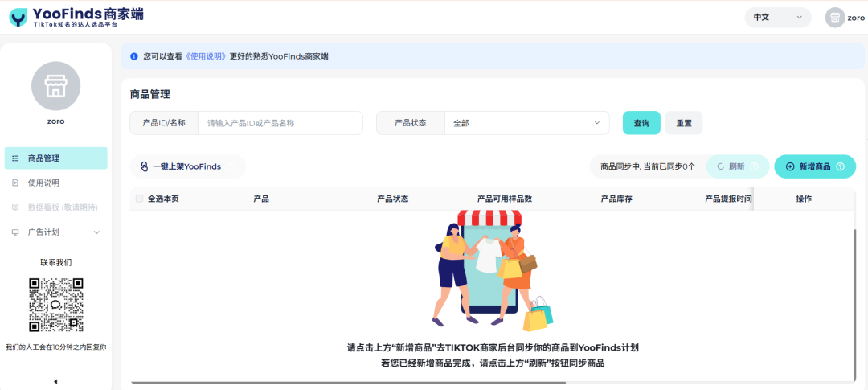868x390 pixels.
Task: Open 广告计划 menu item
Action: pos(56,232)
